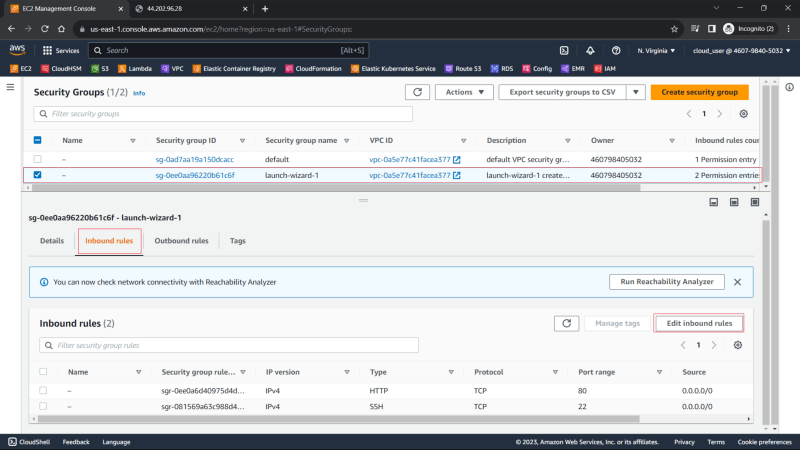Open the EMR shortcut
Screen dimensions: 800x450
pyautogui.click(x=572, y=68)
